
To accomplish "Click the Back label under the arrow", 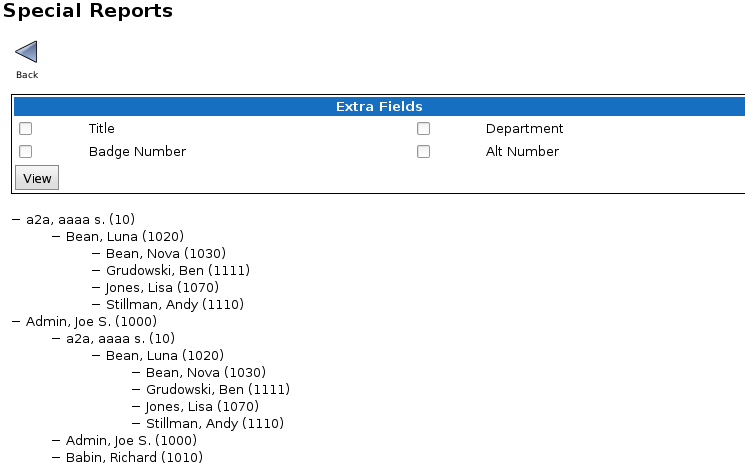I will click(x=27, y=75).
